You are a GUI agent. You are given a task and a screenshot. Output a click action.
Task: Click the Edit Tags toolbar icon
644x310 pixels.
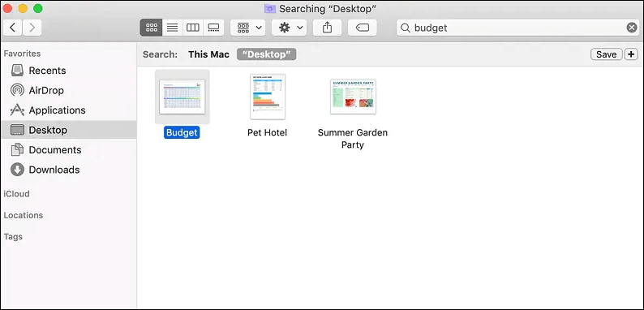363,28
